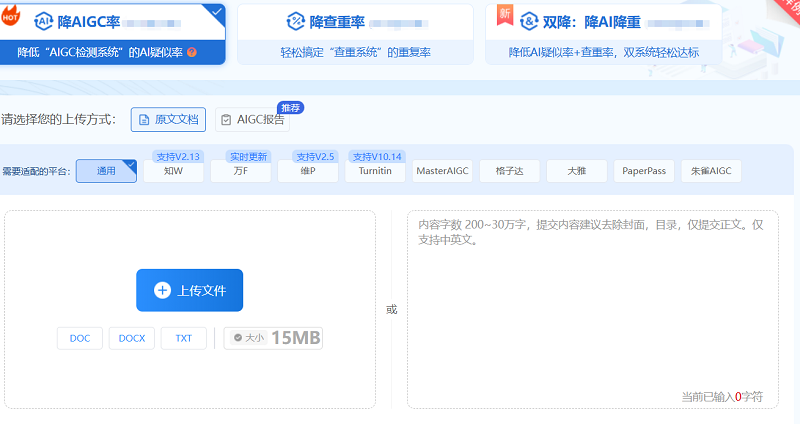Screen dimensions: 800x424
Task: Click the orange help icon beside AI疑似率
Action: [192, 52]
